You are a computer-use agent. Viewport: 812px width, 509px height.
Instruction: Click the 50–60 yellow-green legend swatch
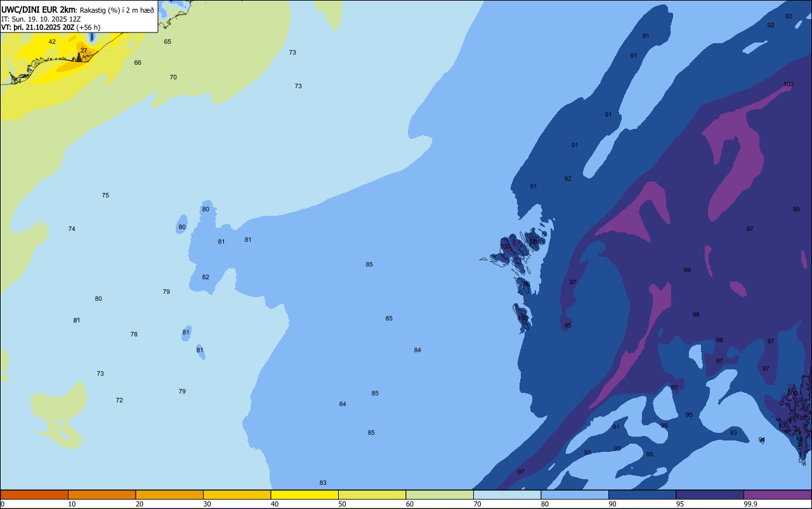372,494
